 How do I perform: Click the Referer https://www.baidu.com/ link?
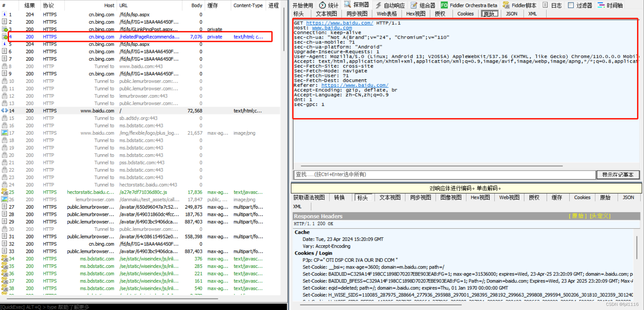355,85
